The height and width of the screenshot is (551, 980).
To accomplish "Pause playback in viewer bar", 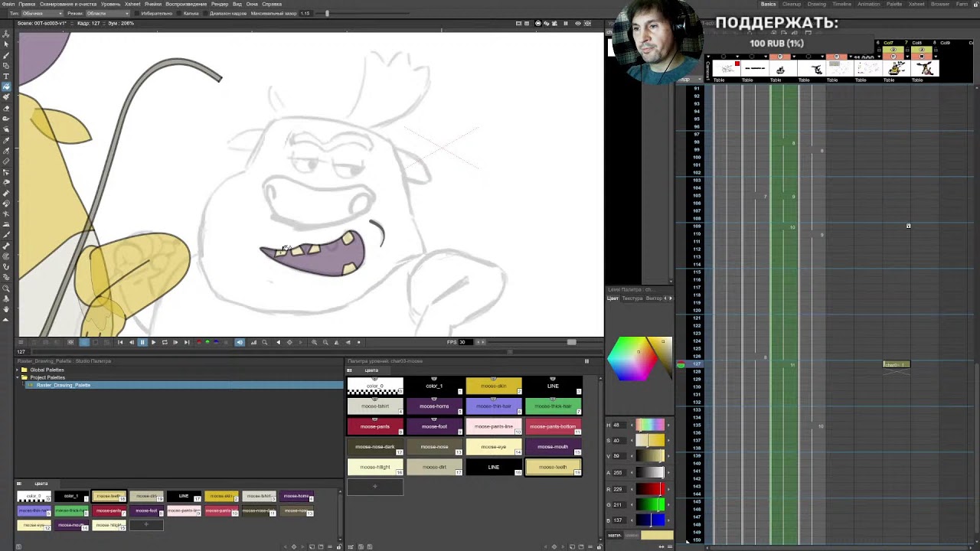I will pyautogui.click(x=142, y=342).
